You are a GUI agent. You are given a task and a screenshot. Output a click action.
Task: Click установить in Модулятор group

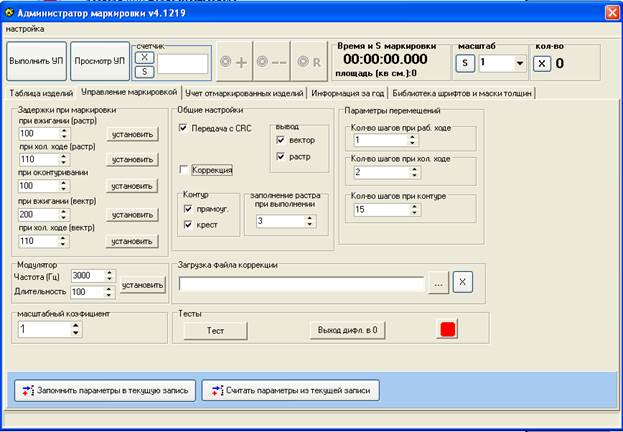coord(143,285)
